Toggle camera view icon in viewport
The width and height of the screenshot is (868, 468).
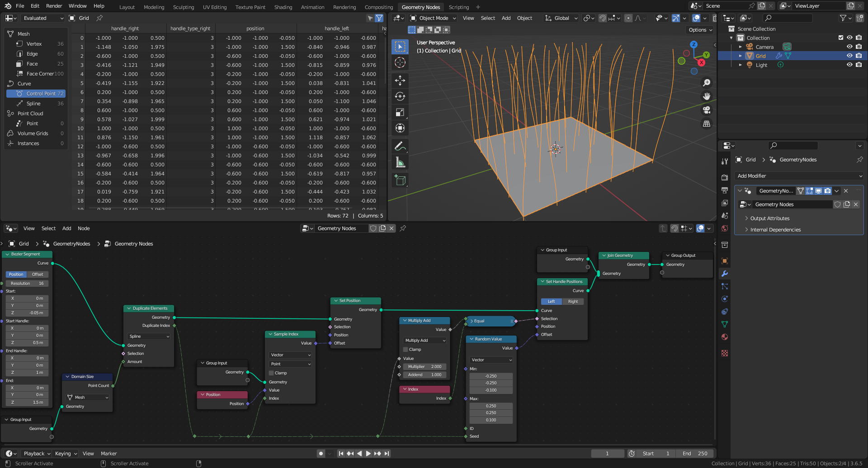coord(707,110)
